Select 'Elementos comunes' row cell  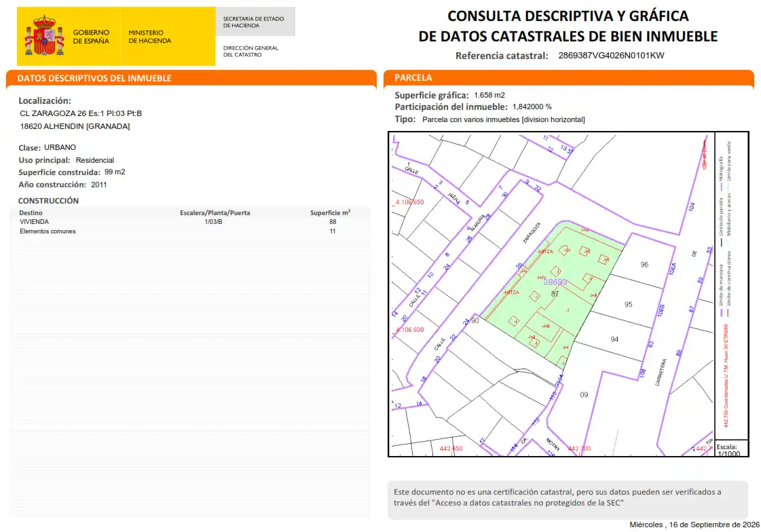pyautogui.click(x=48, y=231)
